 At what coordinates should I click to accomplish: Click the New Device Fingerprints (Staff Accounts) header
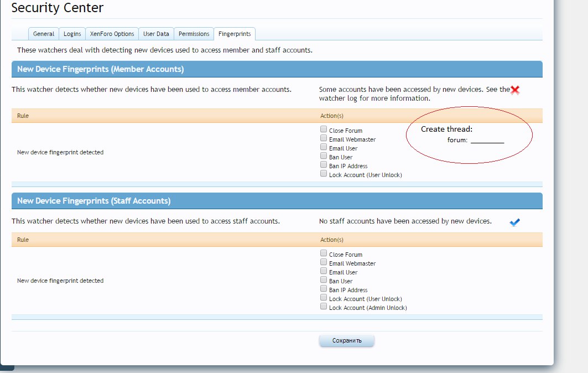click(x=277, y=201)
